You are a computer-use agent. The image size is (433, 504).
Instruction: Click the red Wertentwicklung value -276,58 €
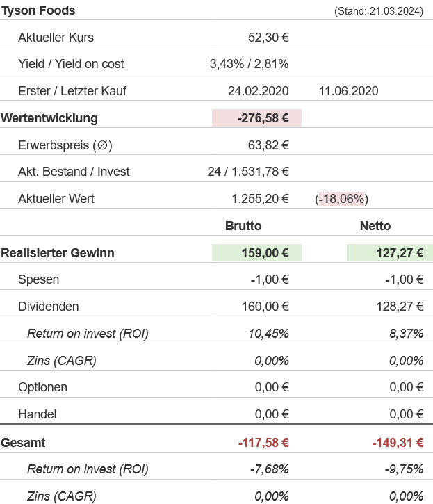click(x=263, y=118)
